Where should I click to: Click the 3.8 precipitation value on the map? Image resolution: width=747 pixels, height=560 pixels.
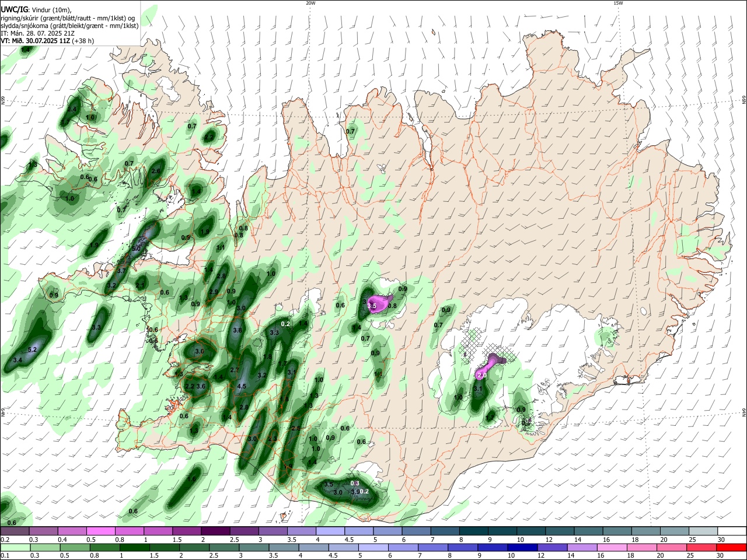point(238,330)
